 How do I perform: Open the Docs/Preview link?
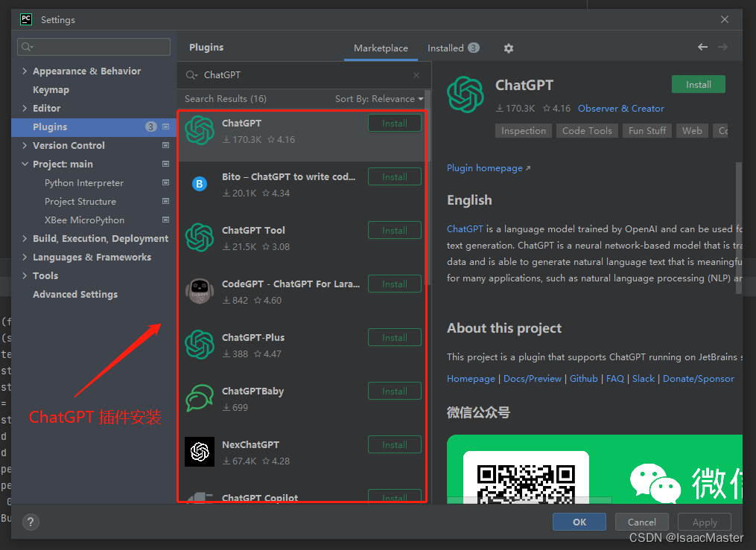pyautogui.click(x=533, y=379)
